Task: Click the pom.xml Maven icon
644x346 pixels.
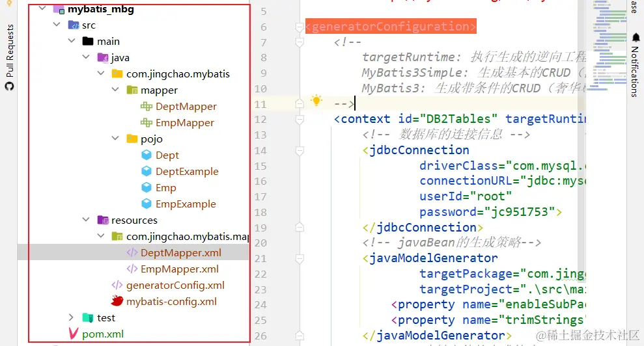Action: click(x=74, y=333)
